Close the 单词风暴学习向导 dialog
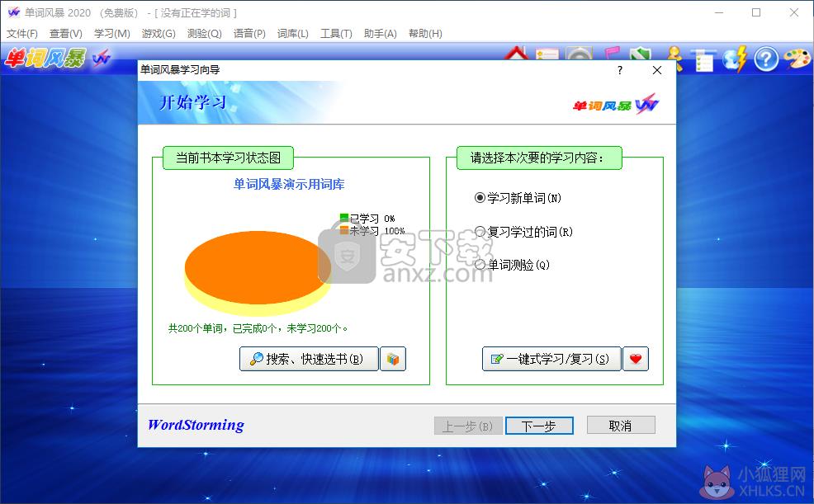Image resolution: width=814 pixels, height=504 pixels. pos(656,70)
